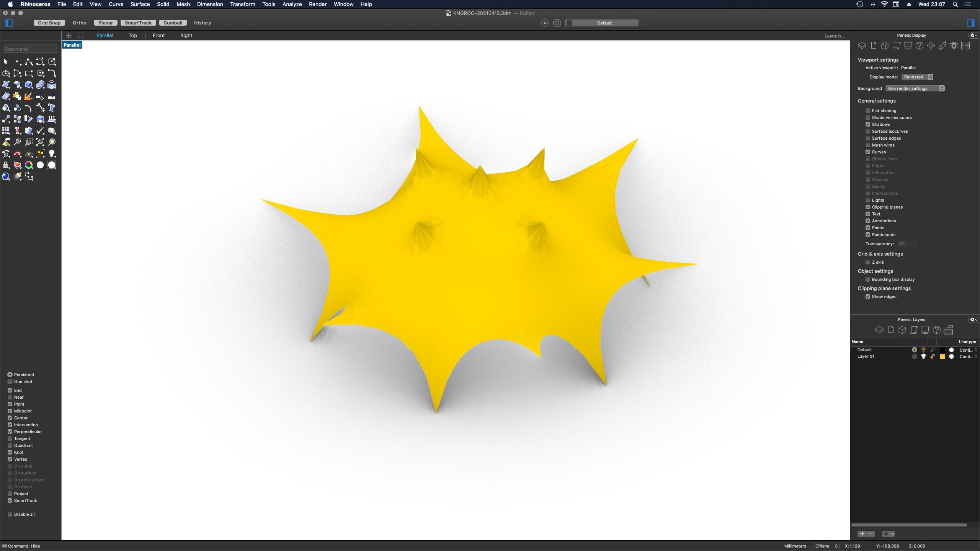Image resolution: width=980 pixels, height=551 pixels.
Task: Select the Polyline tool in left toolbar
Action: pos(28,62)
